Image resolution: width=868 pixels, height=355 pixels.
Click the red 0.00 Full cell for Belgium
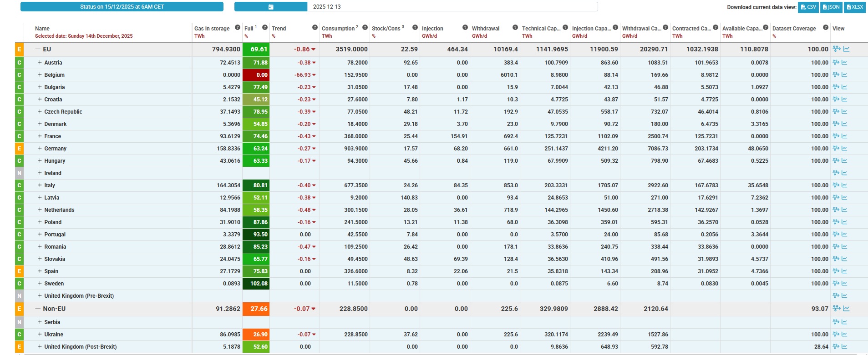point(256,75)
